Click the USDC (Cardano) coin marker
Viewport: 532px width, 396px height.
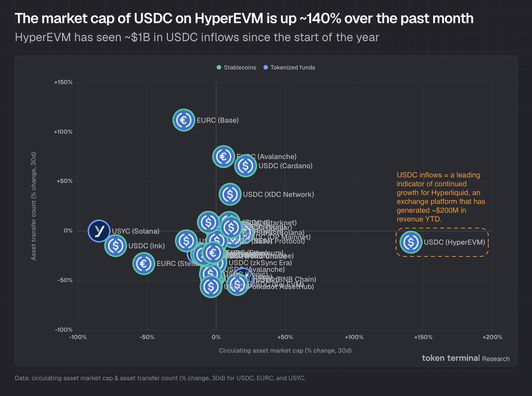[x=246, y=166]
